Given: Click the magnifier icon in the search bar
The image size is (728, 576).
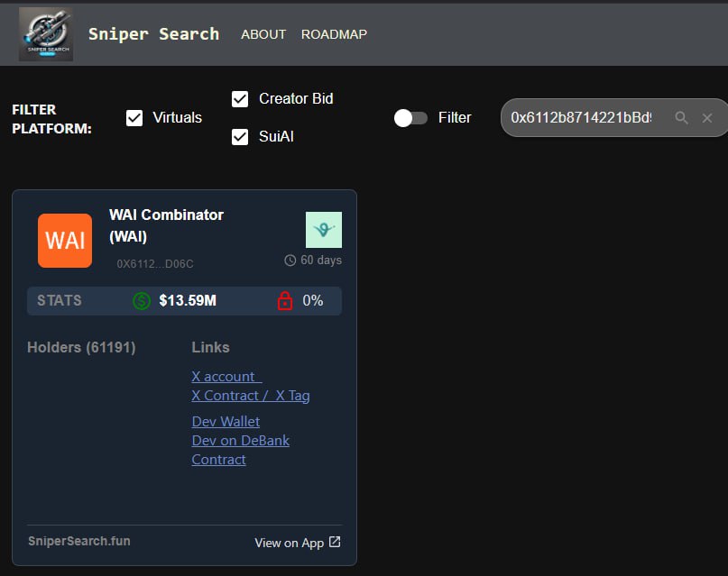Looking at the screenshot, I should [x=681, y=117].
